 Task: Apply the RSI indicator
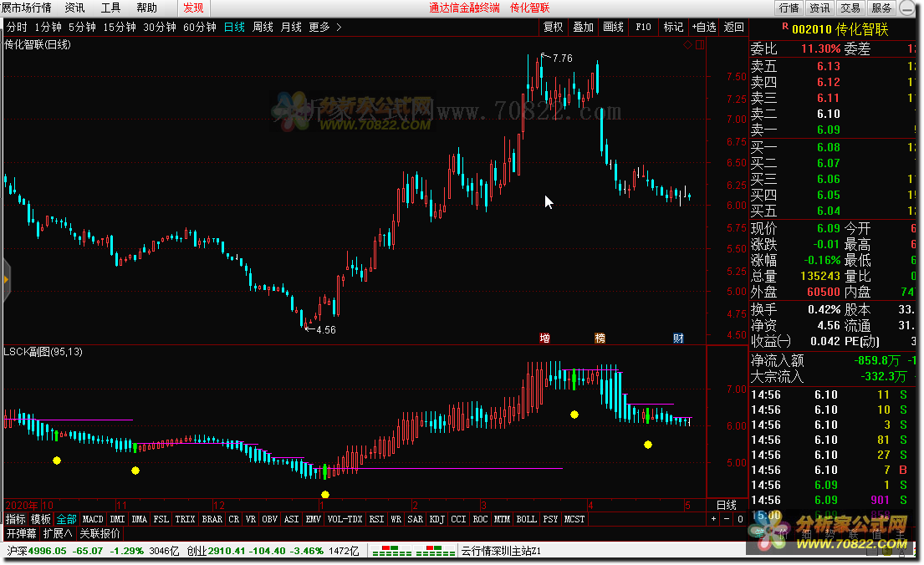[376, 519]
